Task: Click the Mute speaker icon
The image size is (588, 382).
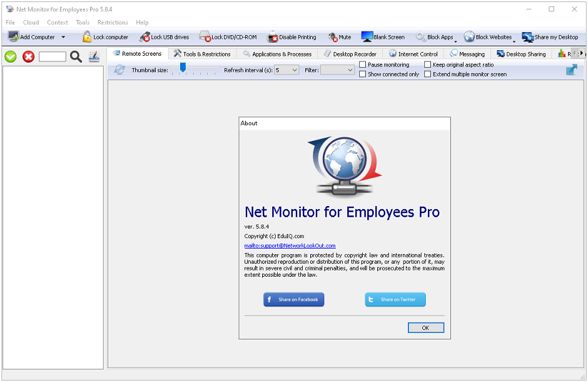Action: (x=333, y=37)
